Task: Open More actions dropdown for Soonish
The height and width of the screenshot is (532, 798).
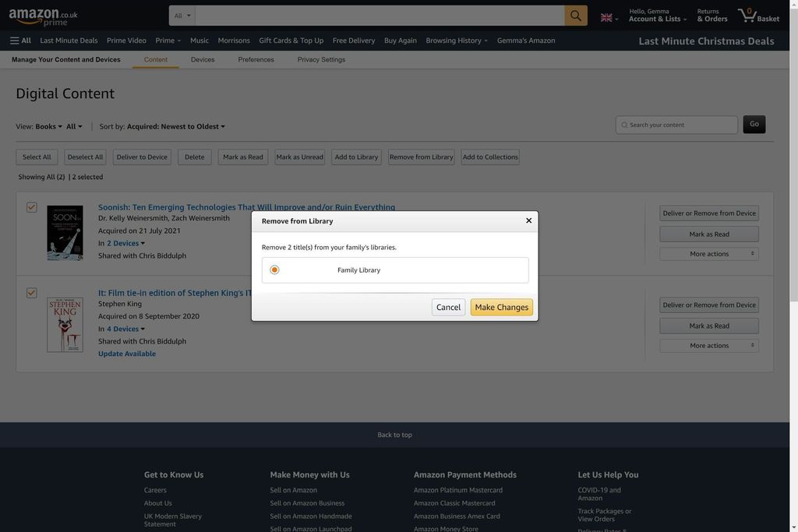Action: click(x=709, y=254)
